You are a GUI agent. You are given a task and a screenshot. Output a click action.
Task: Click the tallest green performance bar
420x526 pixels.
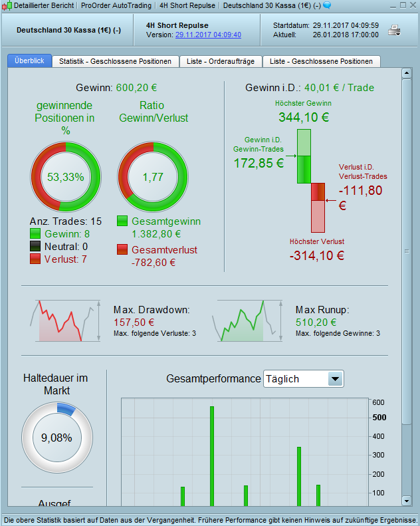pyautogui.click(x=212, y=456)
